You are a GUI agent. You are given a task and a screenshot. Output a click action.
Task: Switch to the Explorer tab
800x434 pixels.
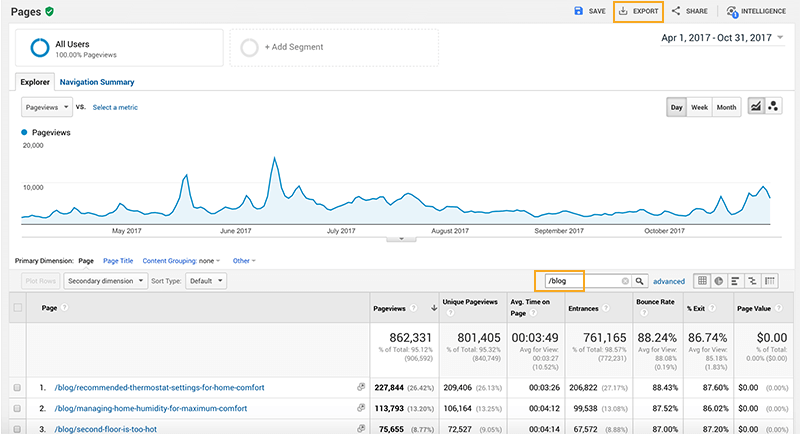tap(35, 82)
